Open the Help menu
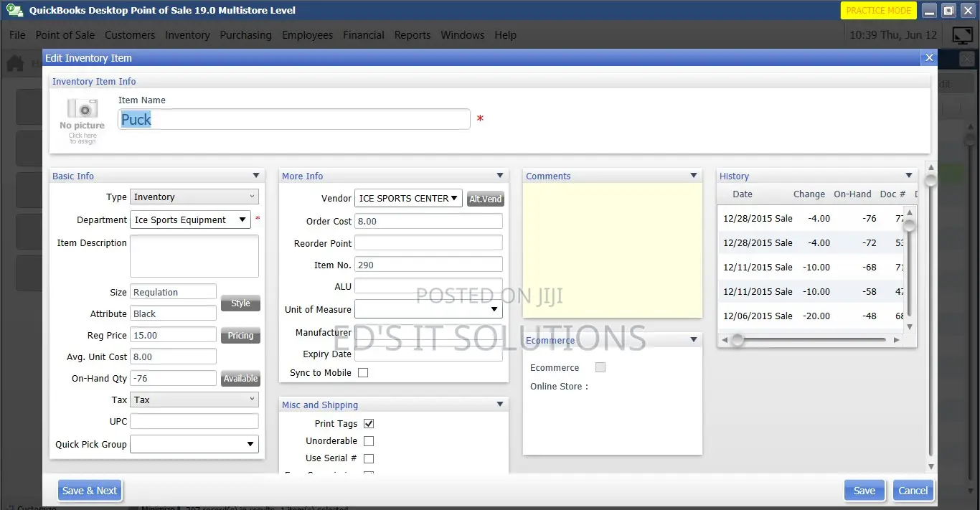Image resolution: width=980 pixels, height=510 pixels. [x=505, y=34]
